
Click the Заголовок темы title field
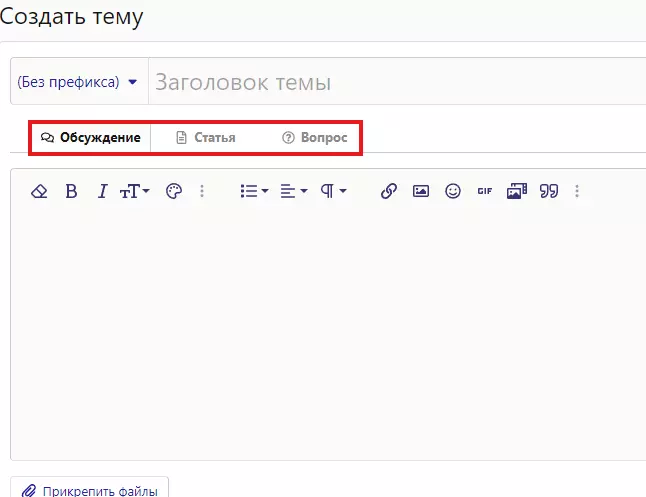coord(397,82)
